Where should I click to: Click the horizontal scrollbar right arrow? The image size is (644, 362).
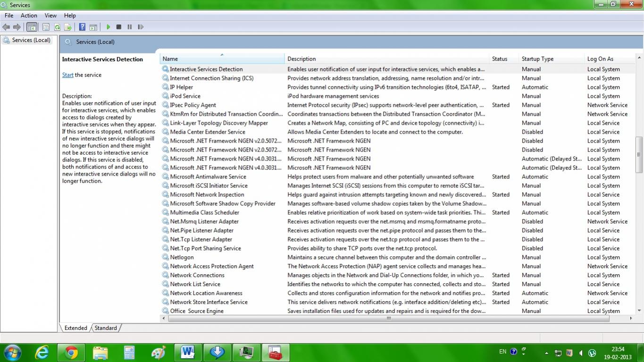click(x=631, y=318)
